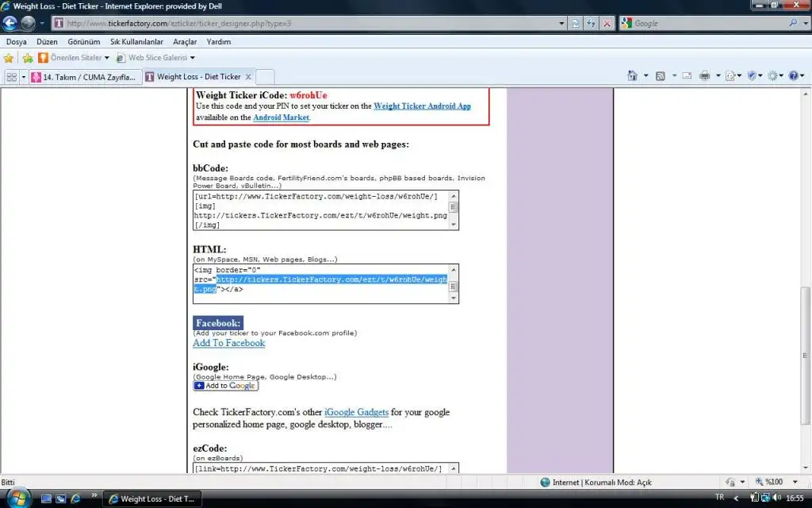
Task: Open the Help question mark icon
Action: point(796,75)
